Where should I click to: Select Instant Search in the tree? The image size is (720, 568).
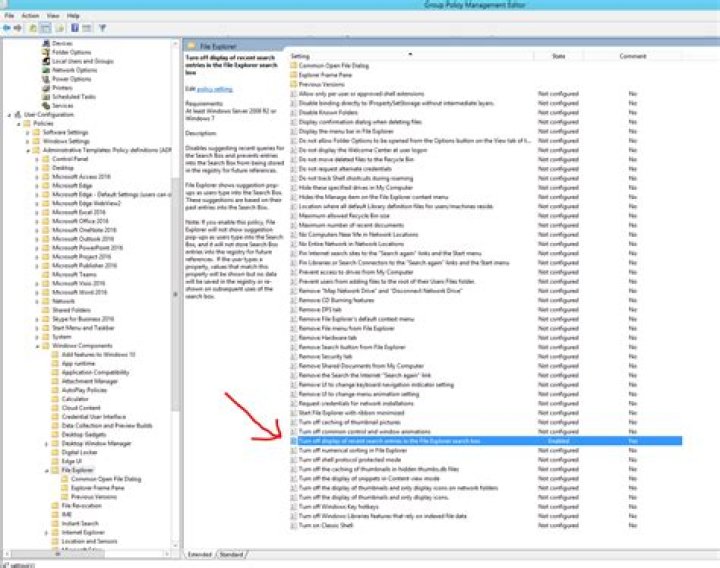[x=80, y=523]
